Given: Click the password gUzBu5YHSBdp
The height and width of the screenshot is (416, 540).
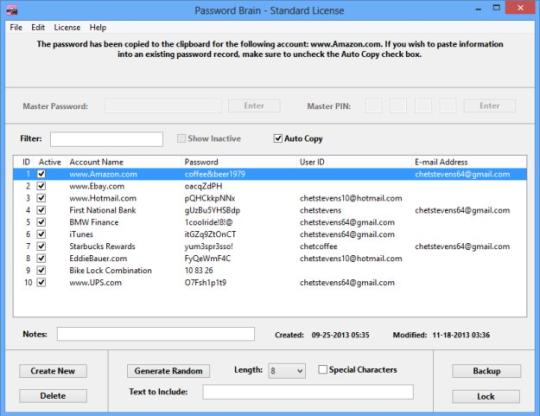Looking at the screenshot, I should [x=212, y=210].
